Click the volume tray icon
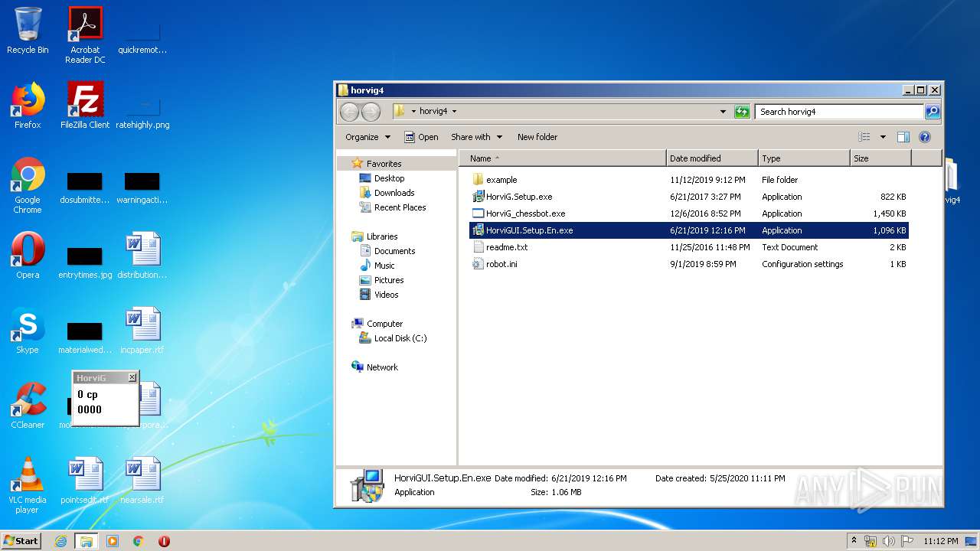980x551 pixels. coord(887,541)
